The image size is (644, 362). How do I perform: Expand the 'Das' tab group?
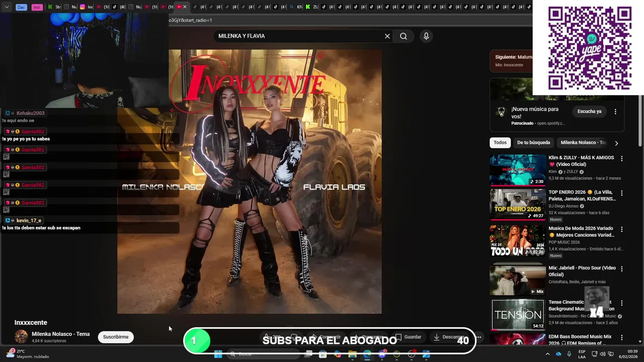click(x=21, y=7)
